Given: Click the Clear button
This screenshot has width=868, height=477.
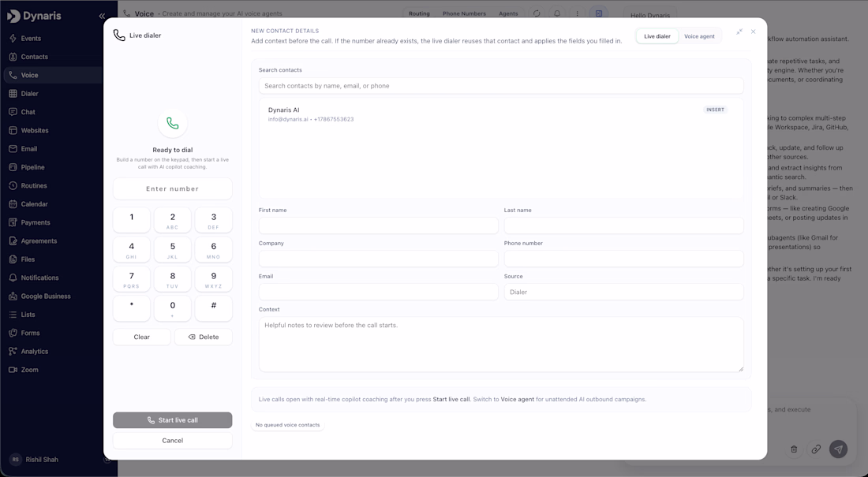Looking at the screenshot, I should point(142,337).
